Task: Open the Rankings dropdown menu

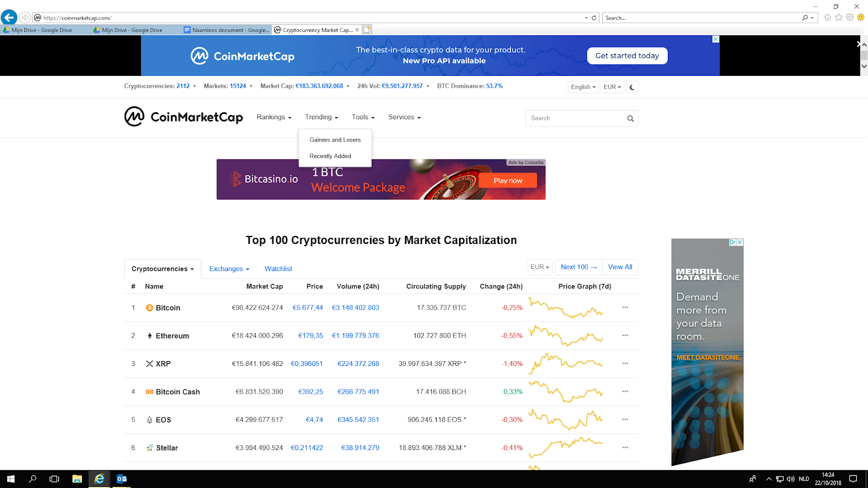Action: 274,117
